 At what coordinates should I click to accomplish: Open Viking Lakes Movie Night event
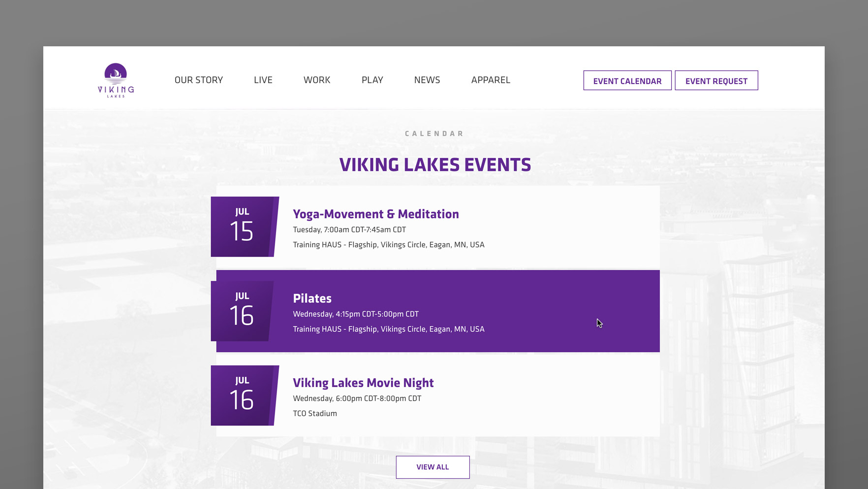(363, 383)
